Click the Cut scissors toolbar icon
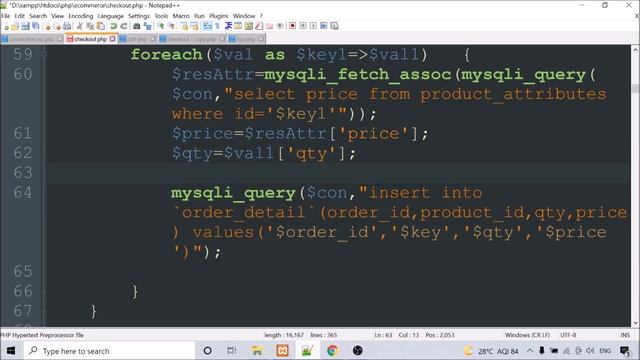This screenshot has height=360, width=640. point(80,26)
